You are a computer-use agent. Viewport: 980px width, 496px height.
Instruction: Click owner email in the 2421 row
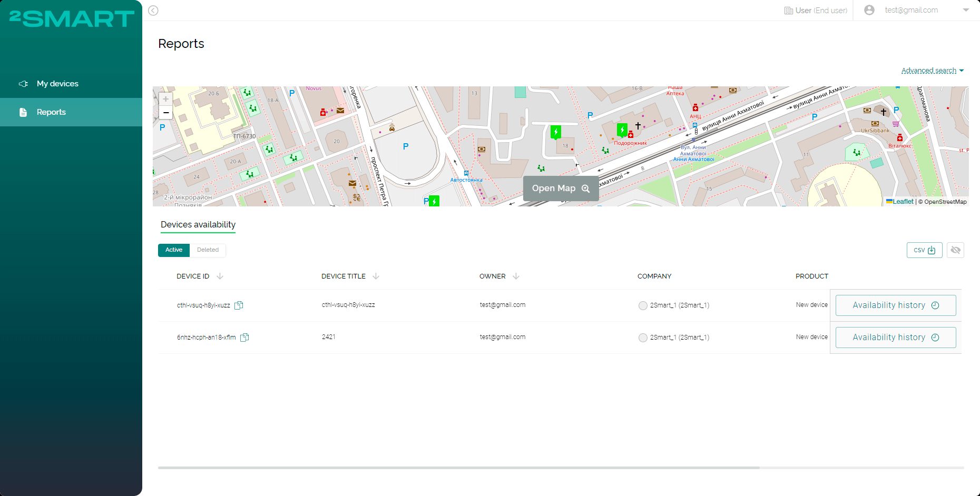[503, 337]
